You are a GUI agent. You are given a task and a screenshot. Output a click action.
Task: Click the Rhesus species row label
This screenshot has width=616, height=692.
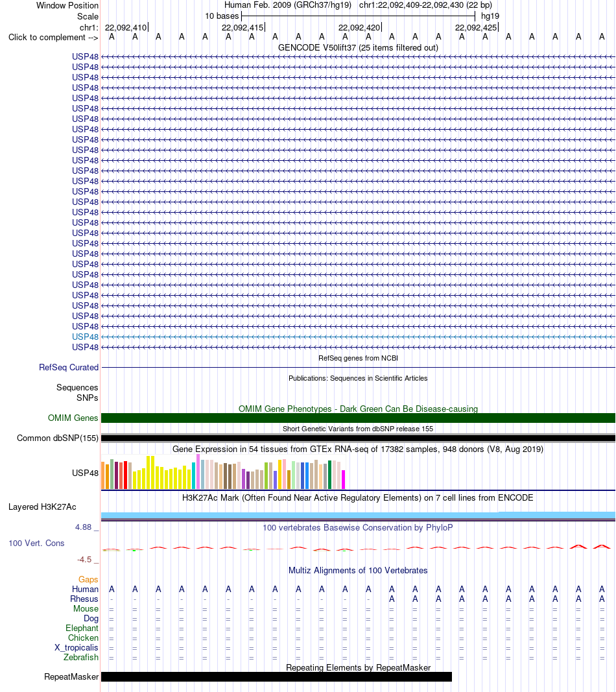click(x=84, y=599)
